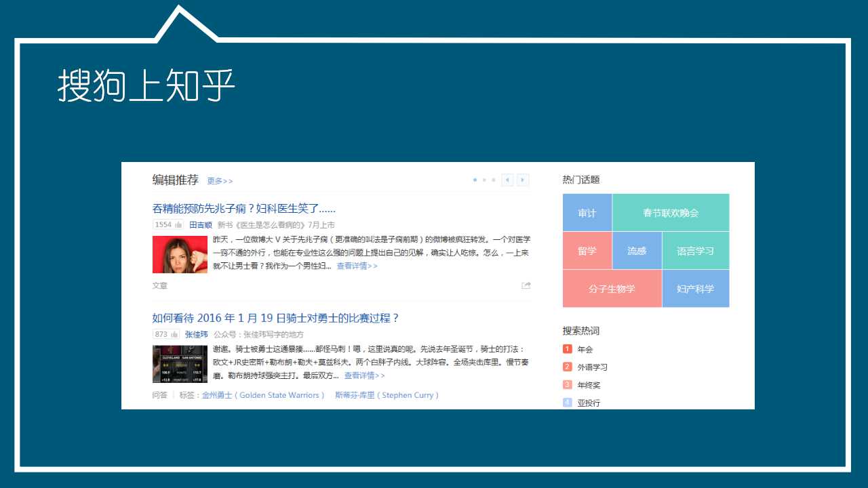868x488 pixels.
Task: Select the third carousel page dot
Action: pyautogui.click(x=493, y=180)
